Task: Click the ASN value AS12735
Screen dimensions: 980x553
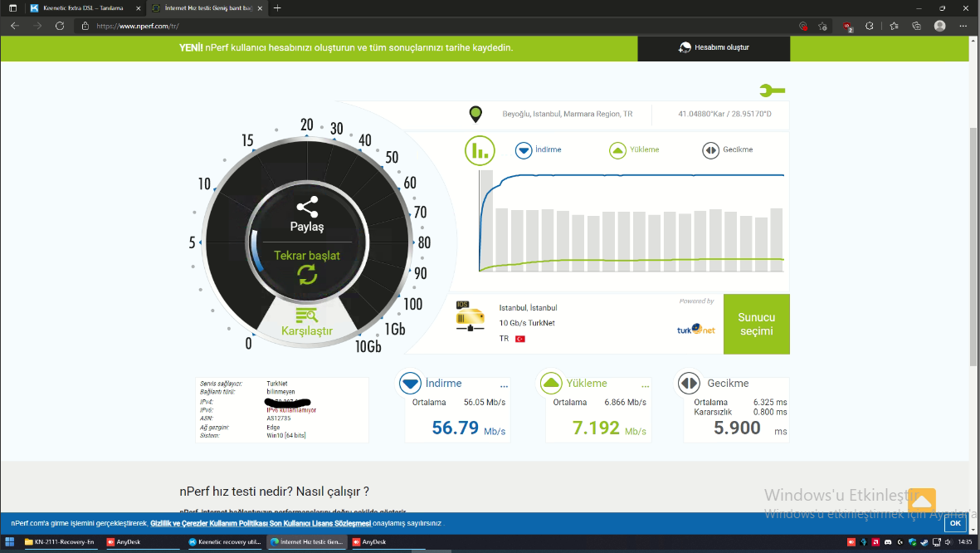Action: 279,418
